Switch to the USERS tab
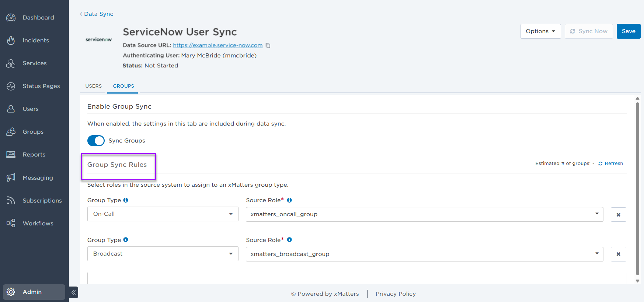644x302 pixels. [94, 86]
